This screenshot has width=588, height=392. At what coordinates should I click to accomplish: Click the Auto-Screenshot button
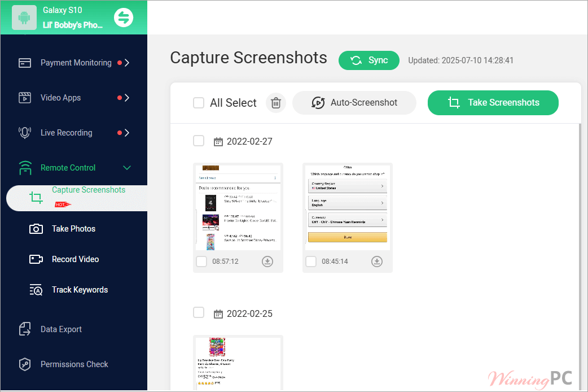coord(354,103)
